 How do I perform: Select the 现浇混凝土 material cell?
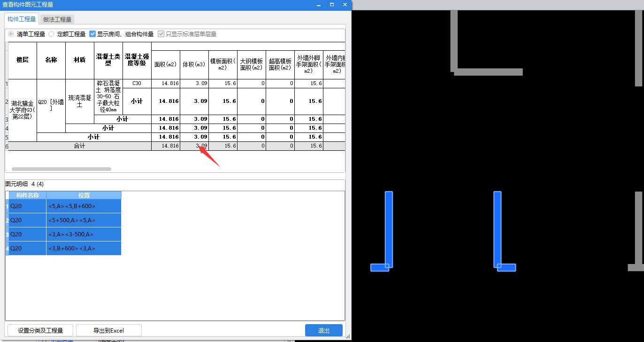point(80,101)
